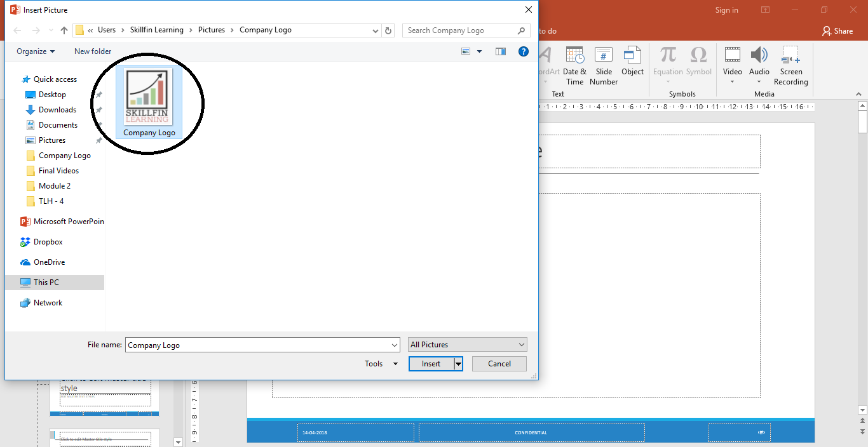
Task: Select Network in navigation pane
Action: tap(48, 303)
